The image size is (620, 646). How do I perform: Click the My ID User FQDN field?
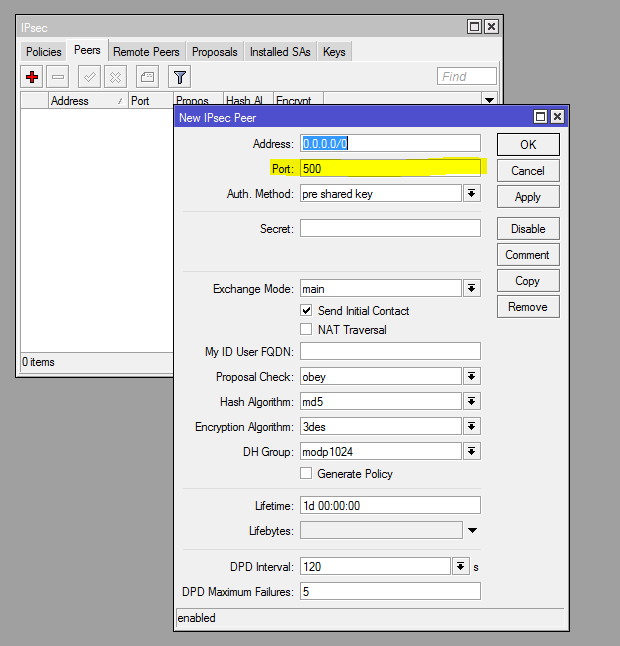tap(390, 351)
